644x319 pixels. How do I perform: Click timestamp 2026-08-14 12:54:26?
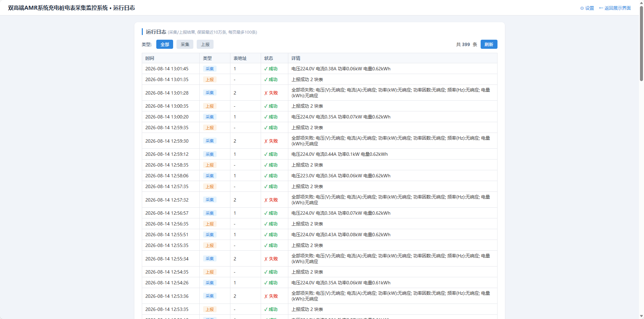(167, 283)
